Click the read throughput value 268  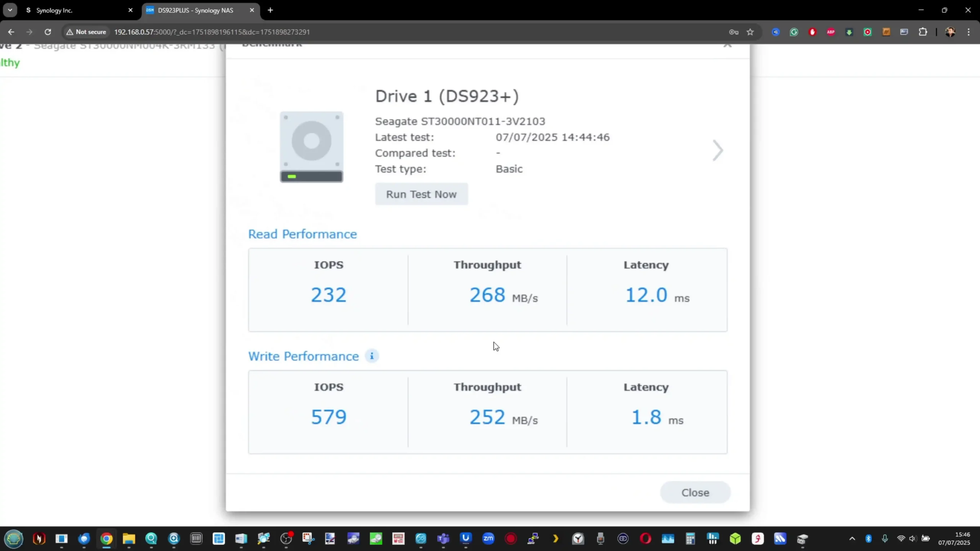[x=487, y=295]
